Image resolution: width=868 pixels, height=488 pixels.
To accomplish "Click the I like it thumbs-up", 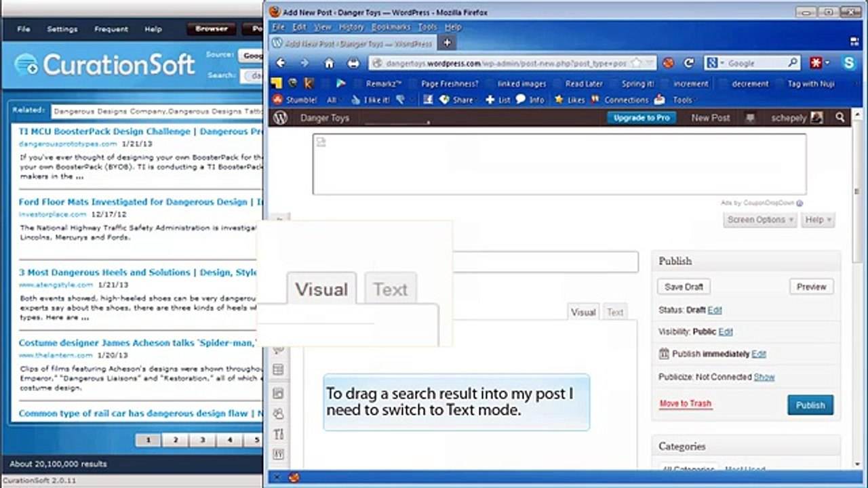I will pos(370,100).
